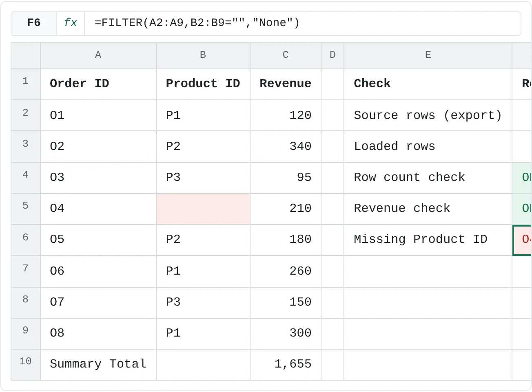The width and height of the screenshot is (532, 392).
Task: Select row 5 header
Action: [x=26, y=209]
